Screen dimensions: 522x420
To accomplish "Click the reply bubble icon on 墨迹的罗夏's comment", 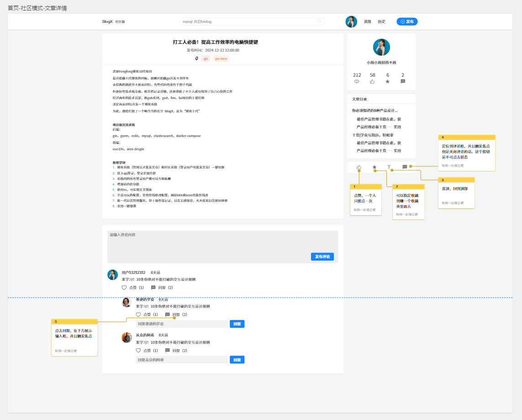I will (168, 315).
